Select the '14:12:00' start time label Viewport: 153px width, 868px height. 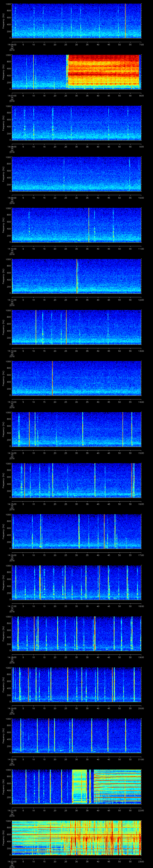(x=12, y=351)
